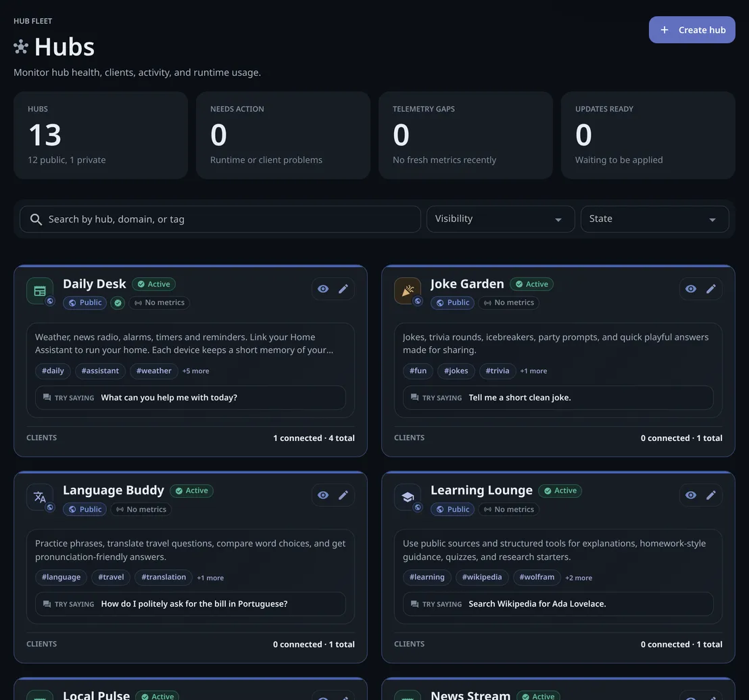This screenshot has height=700, width=749.
Task: Expand the +5 more tags
Action: click(x=195, y=371)
